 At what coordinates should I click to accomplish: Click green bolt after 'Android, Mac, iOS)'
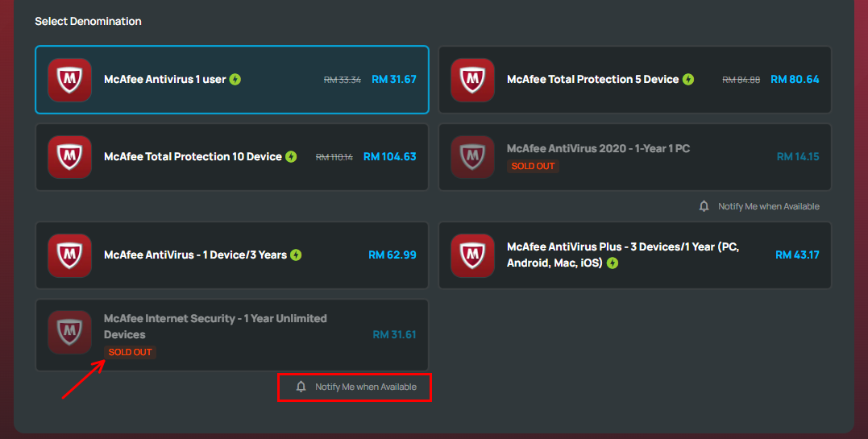(613, 263)
